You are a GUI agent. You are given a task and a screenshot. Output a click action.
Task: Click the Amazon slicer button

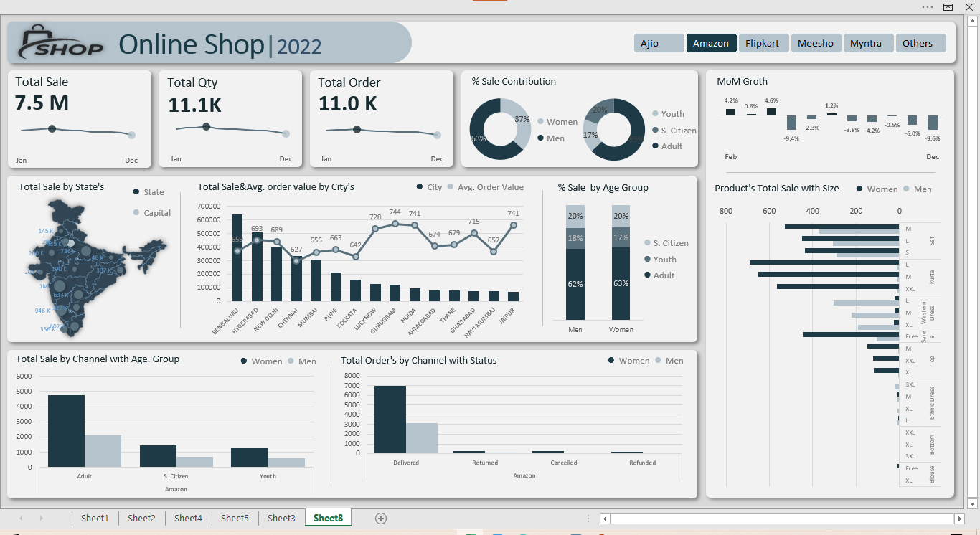tap(712, 43)
